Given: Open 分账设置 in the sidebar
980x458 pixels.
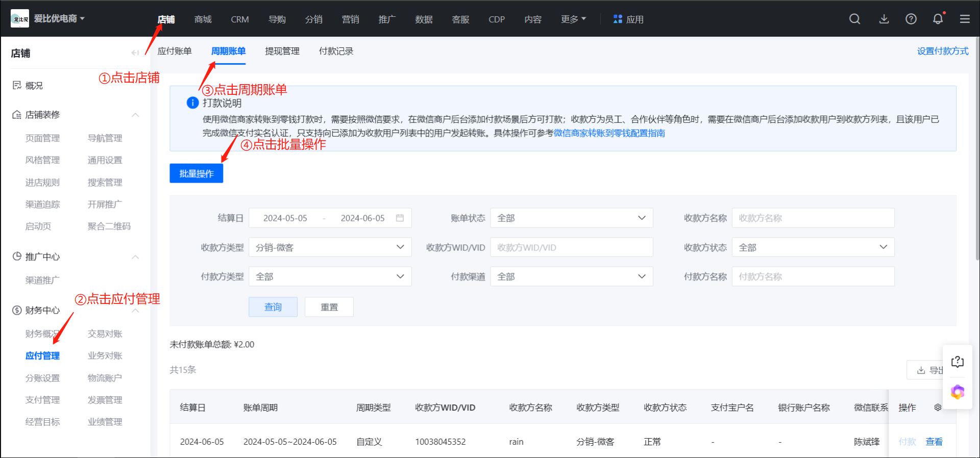Looking at the screenshot, I should [x=42, y=378].
